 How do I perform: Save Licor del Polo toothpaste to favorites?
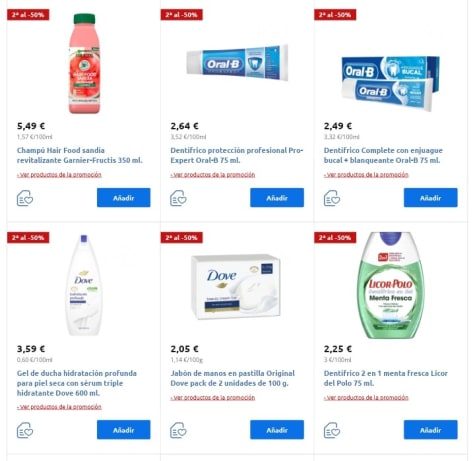(x=332, y=430)
